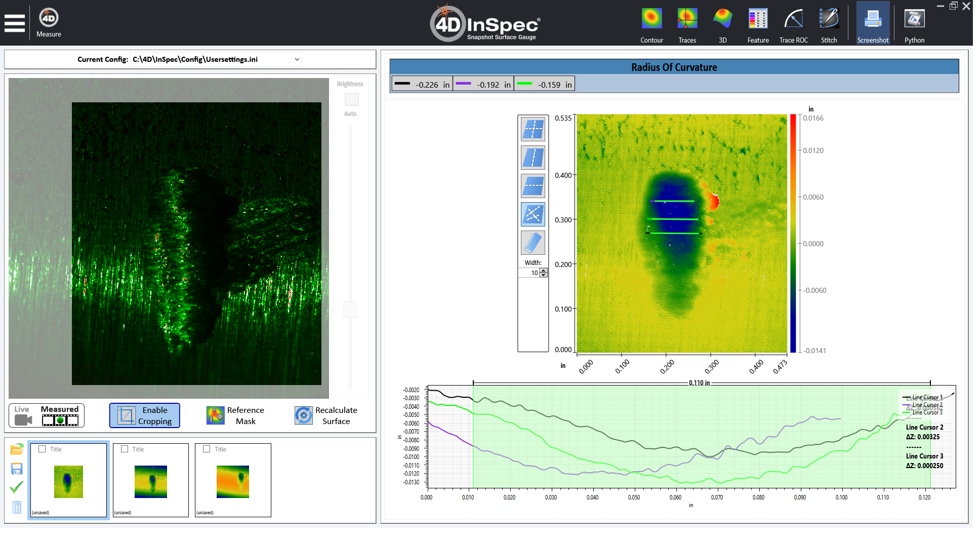The image size is (980, 535).
Task: Click the Recalculate Surface button
Action: [326, 415]
